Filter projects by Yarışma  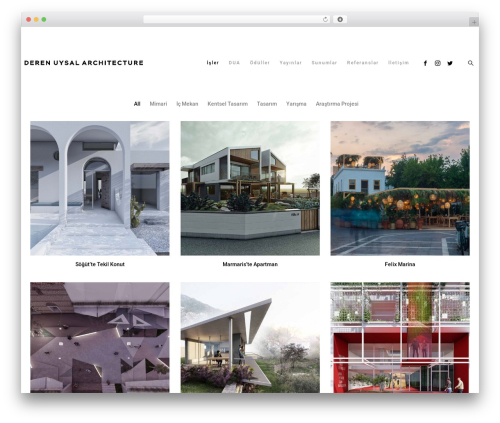point(296,104)
